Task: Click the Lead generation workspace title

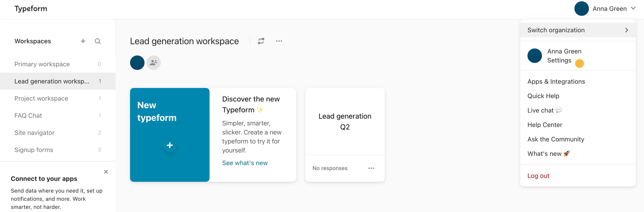Action: pyautogui.click(x=184, y=41)
